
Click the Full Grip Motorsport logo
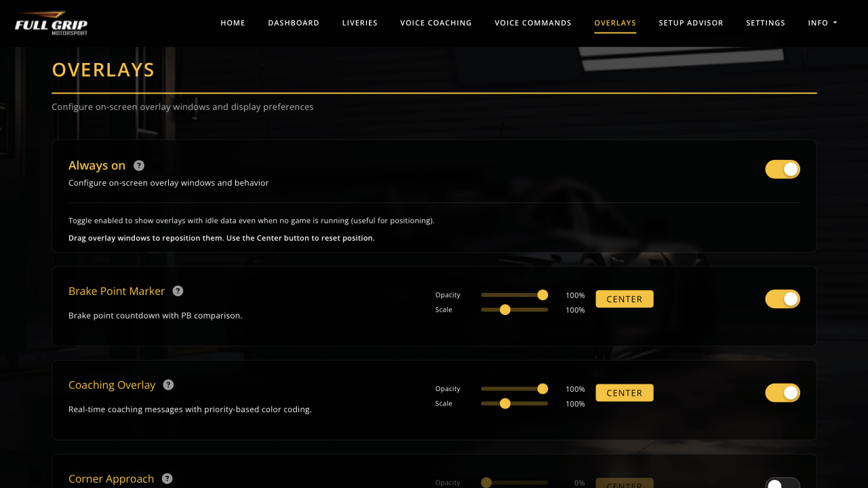pyautogui.click(x=51, y=23)
